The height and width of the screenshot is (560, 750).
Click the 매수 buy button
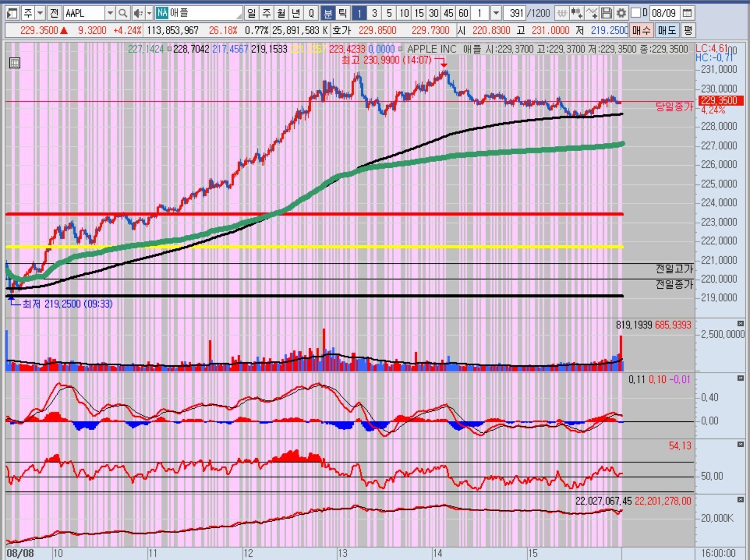pos(641,31)
